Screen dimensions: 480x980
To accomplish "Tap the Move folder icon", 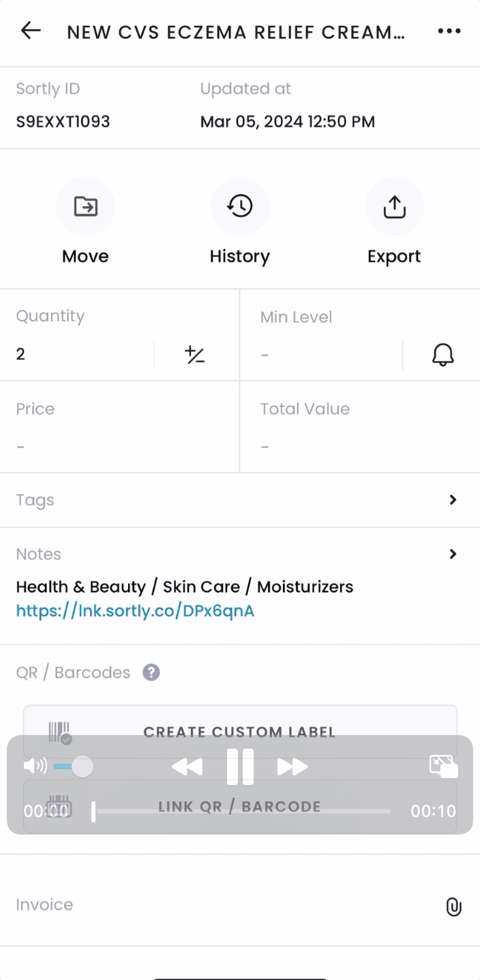I will (x=86, y=206).
